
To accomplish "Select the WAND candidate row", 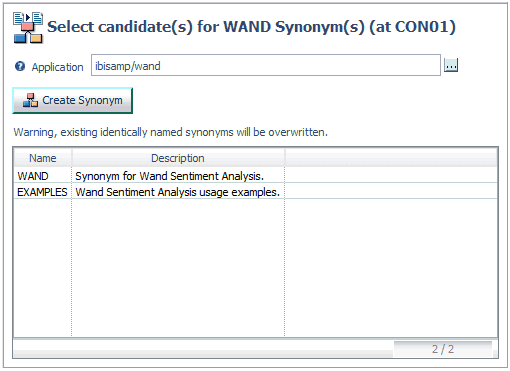I will pos(255,176).
